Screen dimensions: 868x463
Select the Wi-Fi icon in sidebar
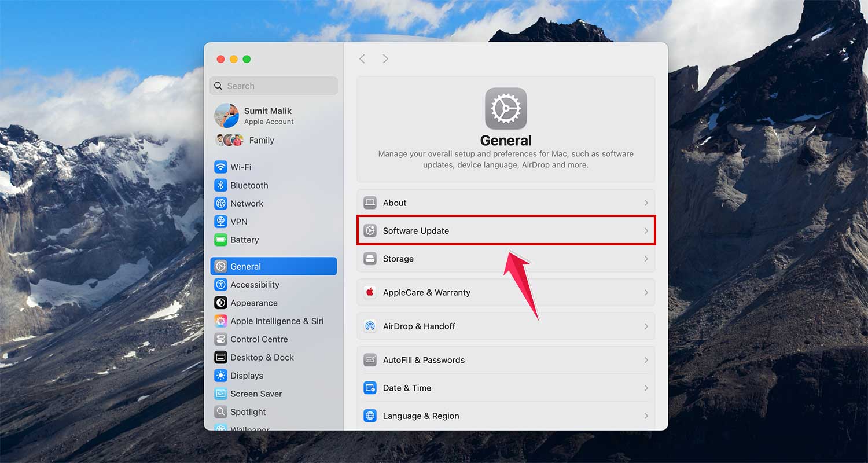[x=221, y=167]
